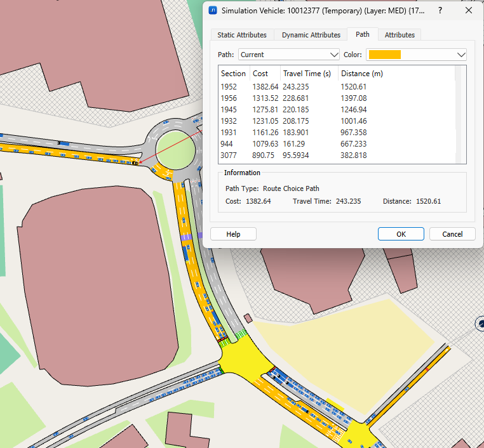Open the Path dropdown showing Current

pos(290,55)
